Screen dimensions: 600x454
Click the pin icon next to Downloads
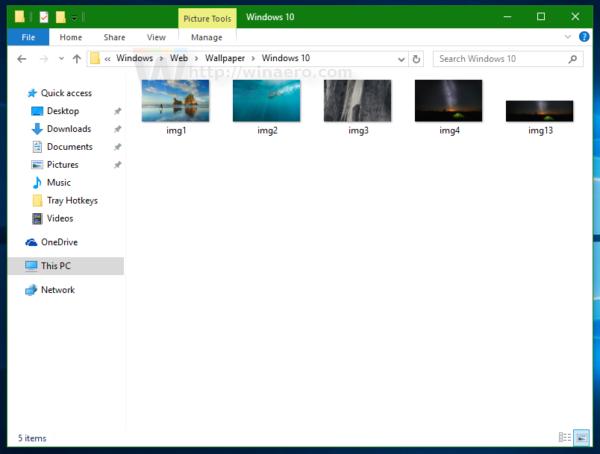point(117,129)
